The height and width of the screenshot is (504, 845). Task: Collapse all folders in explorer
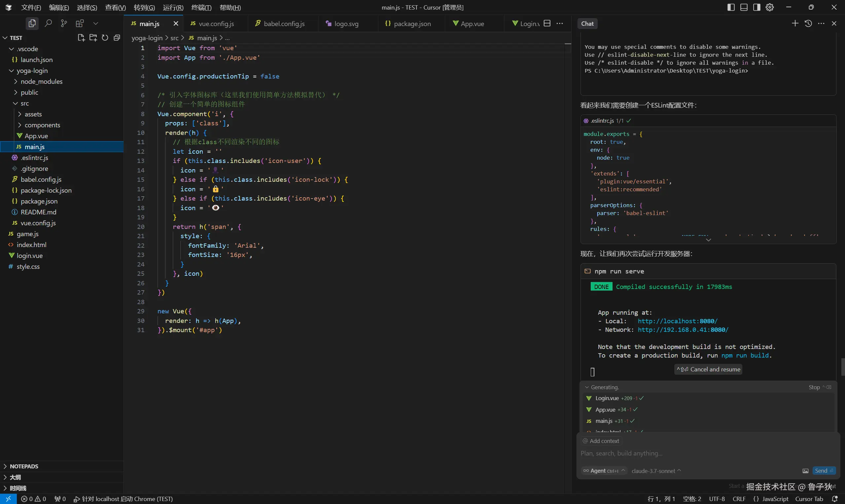(117, 38)
